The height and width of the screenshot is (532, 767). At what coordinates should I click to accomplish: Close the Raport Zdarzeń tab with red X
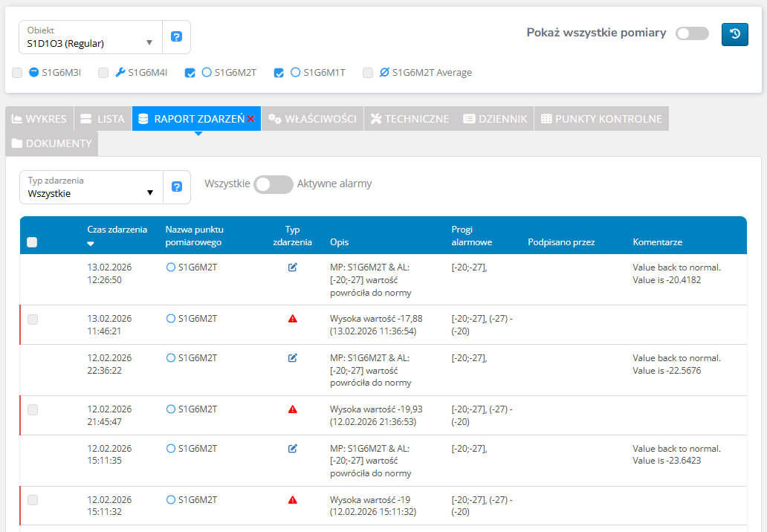click(251, 119)
